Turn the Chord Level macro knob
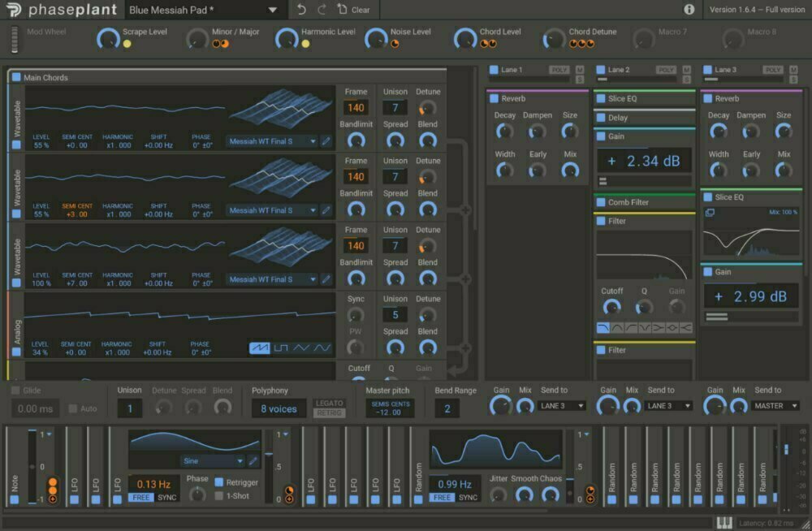Screen dimensions: 812x531 pyautogui.click(x=465, y=37)
